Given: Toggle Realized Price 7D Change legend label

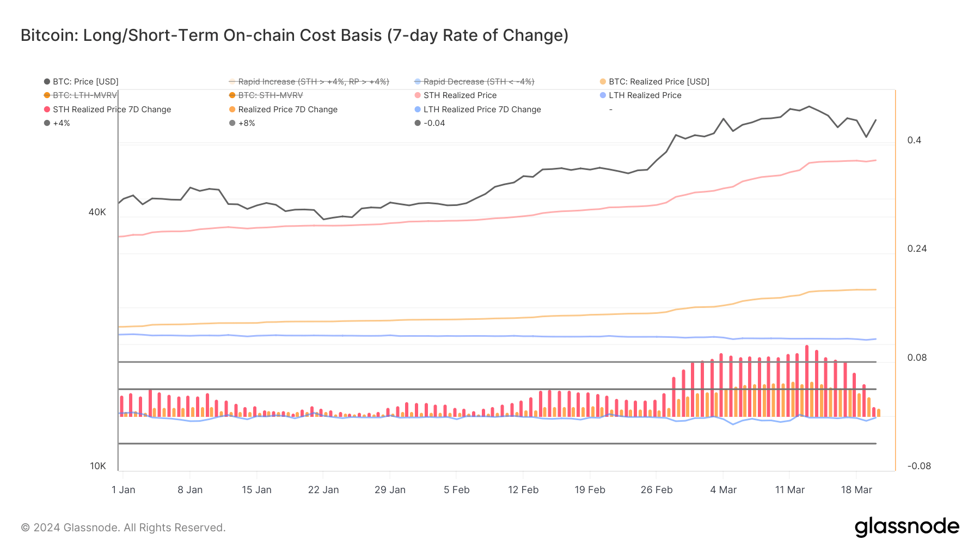Looking at the screenshot, I should pyautogui.click(x=287, y=110).
